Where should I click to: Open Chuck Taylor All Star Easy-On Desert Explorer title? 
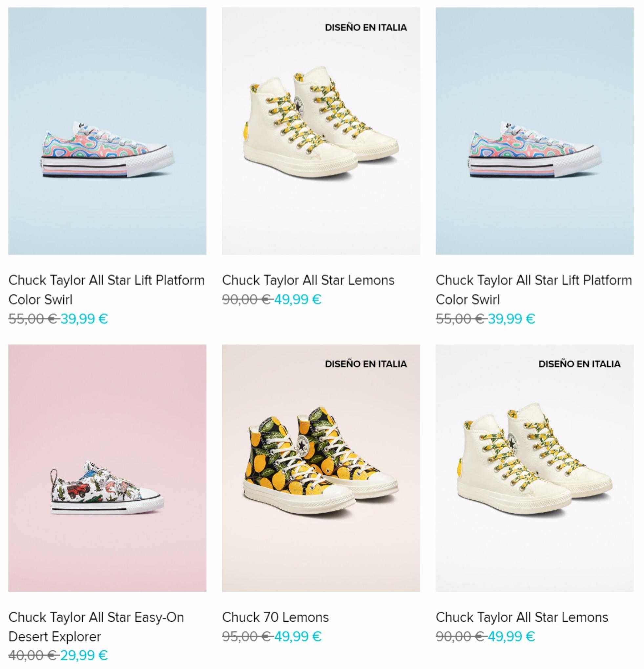coord(96,627)
